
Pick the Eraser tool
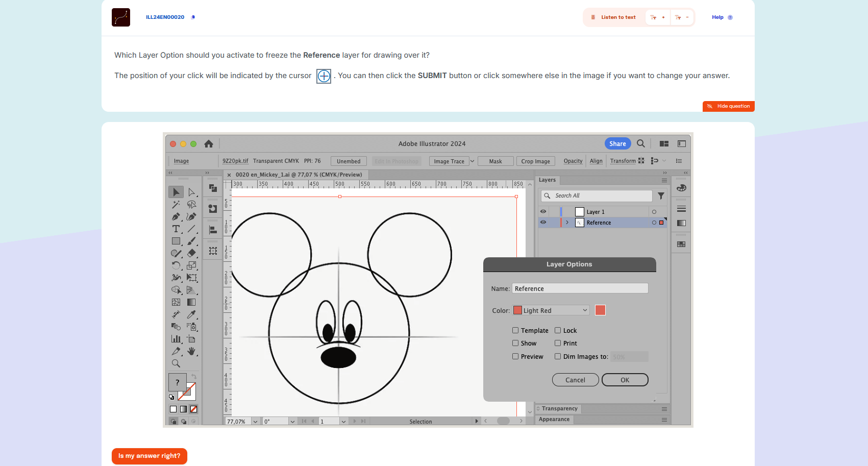[x=191, y=253]
